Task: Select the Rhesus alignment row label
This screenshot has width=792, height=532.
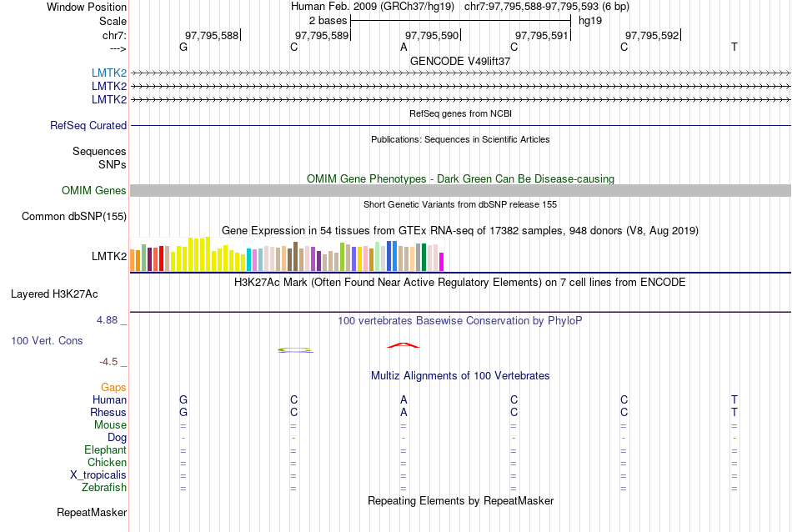Action: tap(108, 412)
